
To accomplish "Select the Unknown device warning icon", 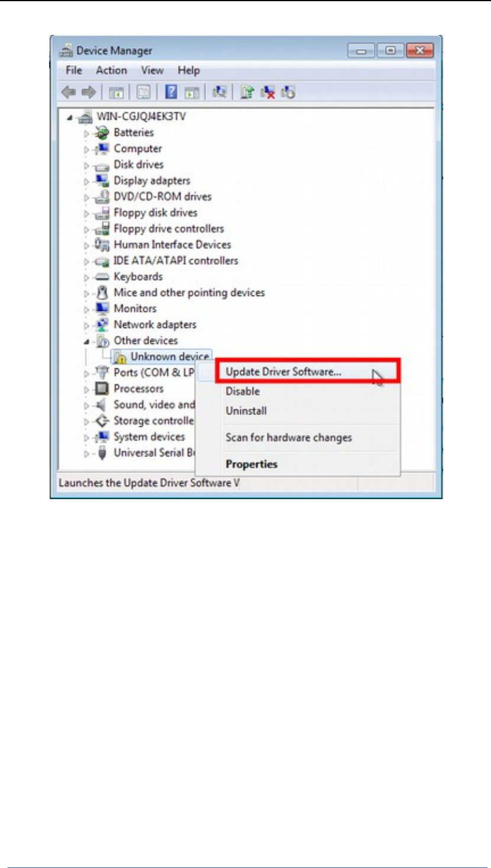I will click(121, 356).
